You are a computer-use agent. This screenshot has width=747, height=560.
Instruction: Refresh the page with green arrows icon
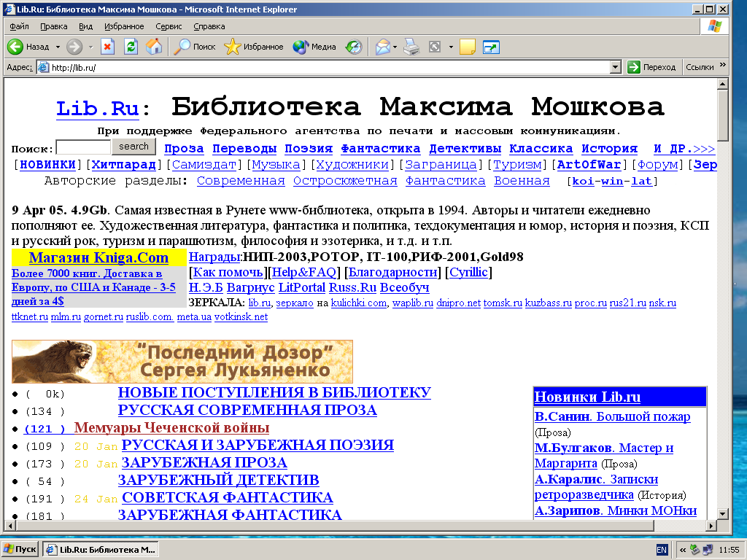click(x=131, y=47)
